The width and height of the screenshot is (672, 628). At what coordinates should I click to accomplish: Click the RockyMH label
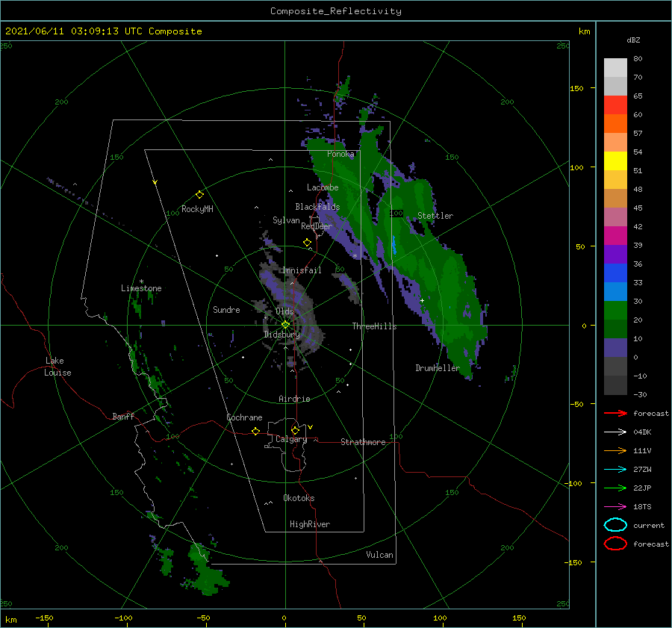(197, 209)
